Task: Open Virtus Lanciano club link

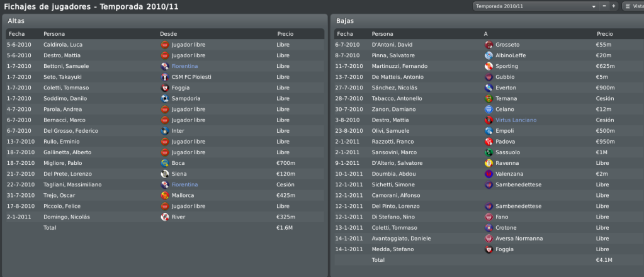Action: [x=516, y=120]
